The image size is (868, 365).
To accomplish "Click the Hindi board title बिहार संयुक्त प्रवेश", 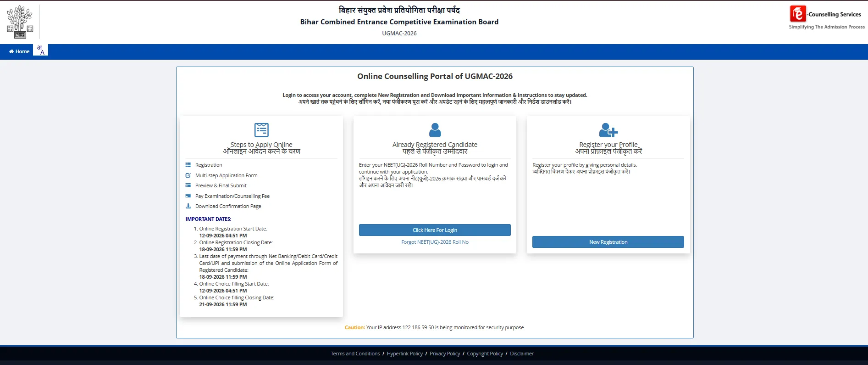I will [x=399, y=10].
